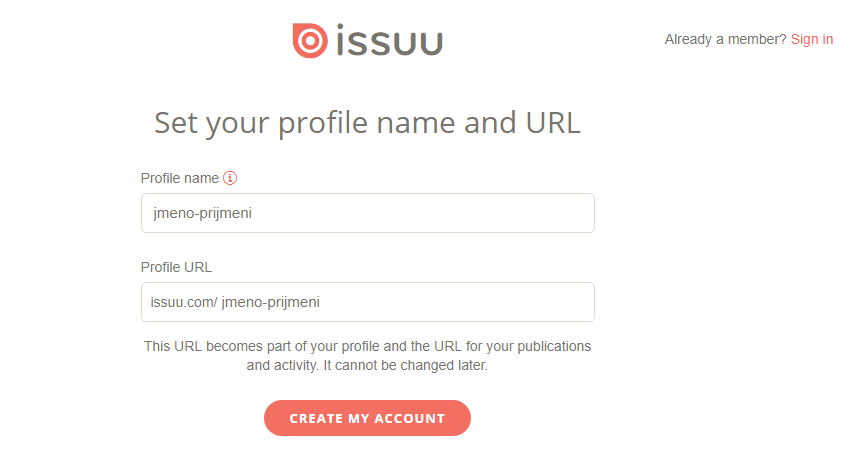Click the issuu orange circular logo icon
Image resolution: width=867 pixels, height=454 pixels.
tap(309, 40)
